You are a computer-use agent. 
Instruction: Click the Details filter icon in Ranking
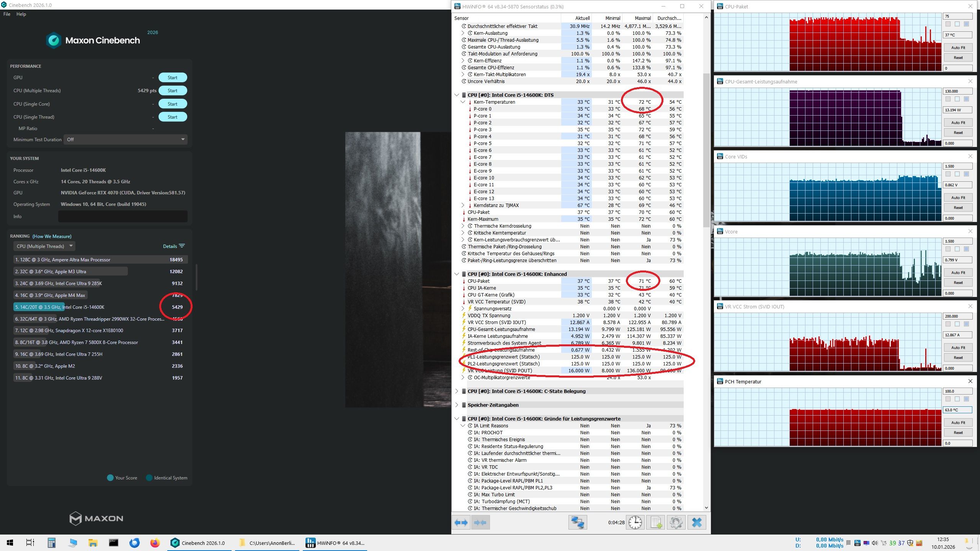pos(182,246)
